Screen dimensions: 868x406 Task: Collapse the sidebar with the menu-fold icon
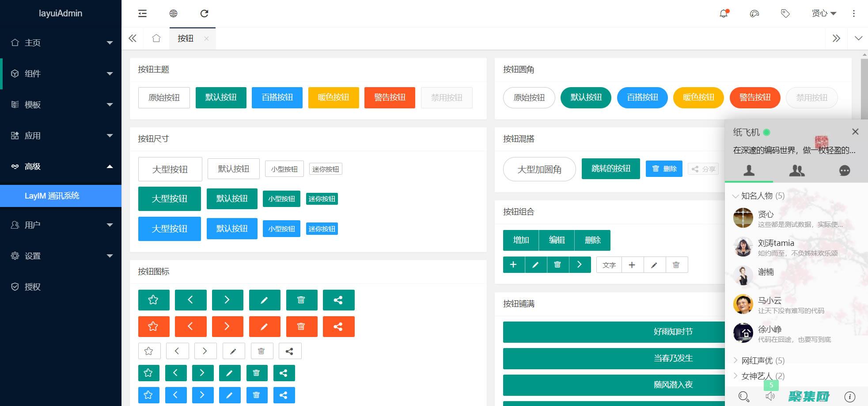pos(142,14)
